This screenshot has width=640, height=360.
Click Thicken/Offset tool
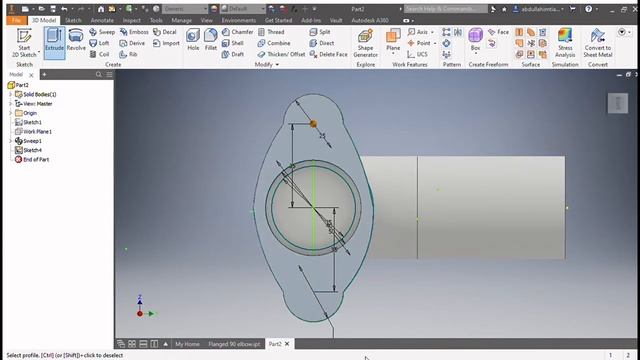[282, 54]
